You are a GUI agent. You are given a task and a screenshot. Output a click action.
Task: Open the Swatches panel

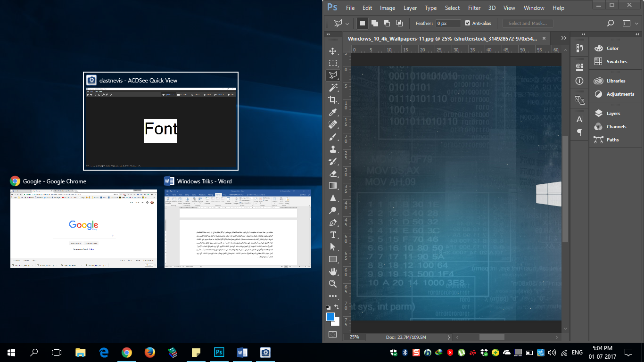pyautogui.click(x=617, y=61)
